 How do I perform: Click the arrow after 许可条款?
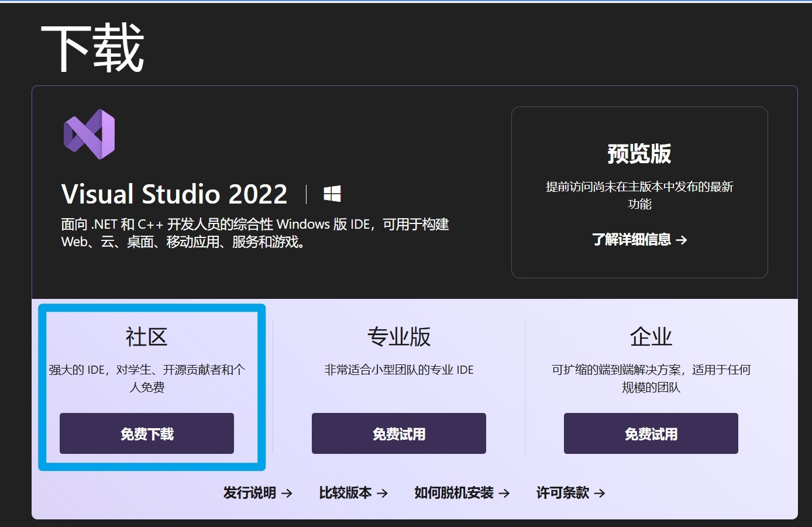click(600, 493)
